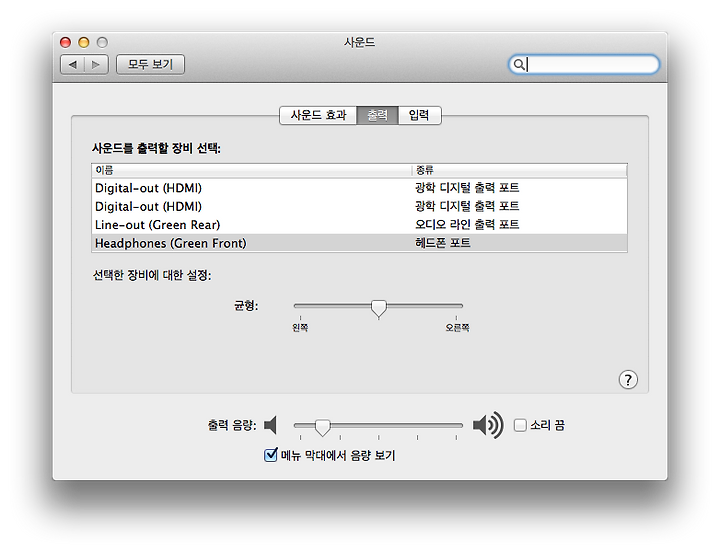
Task: Click the magnifier icon in search field
Action: (x=519, y=64)
